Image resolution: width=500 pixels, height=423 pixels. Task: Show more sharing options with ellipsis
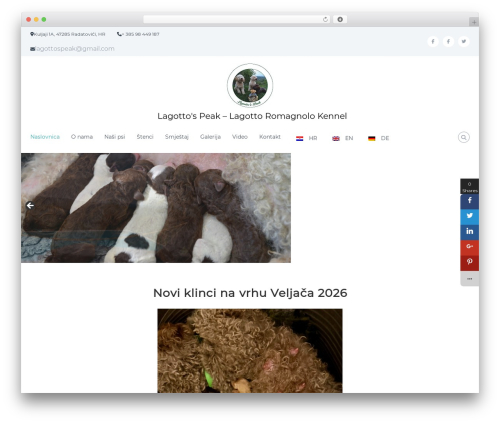470,279
